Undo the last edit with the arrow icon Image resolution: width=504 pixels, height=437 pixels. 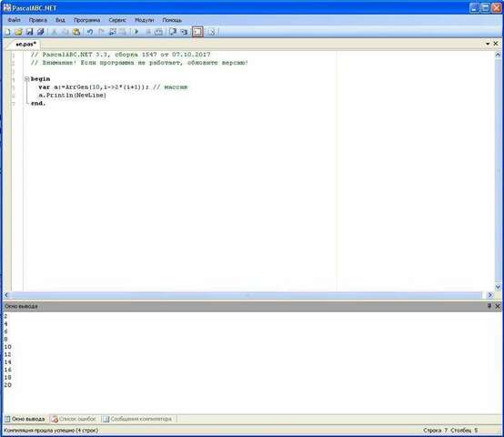[90, 32]
